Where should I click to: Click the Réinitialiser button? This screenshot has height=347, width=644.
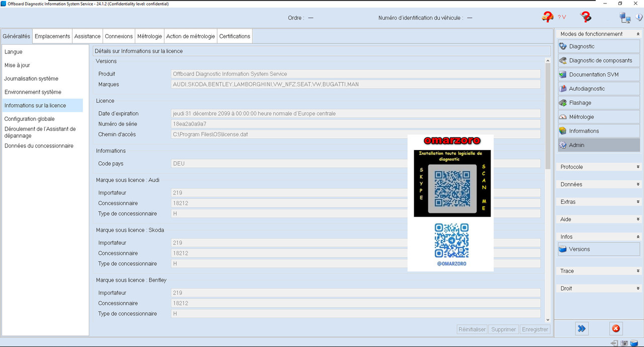(x=472, y=329)
